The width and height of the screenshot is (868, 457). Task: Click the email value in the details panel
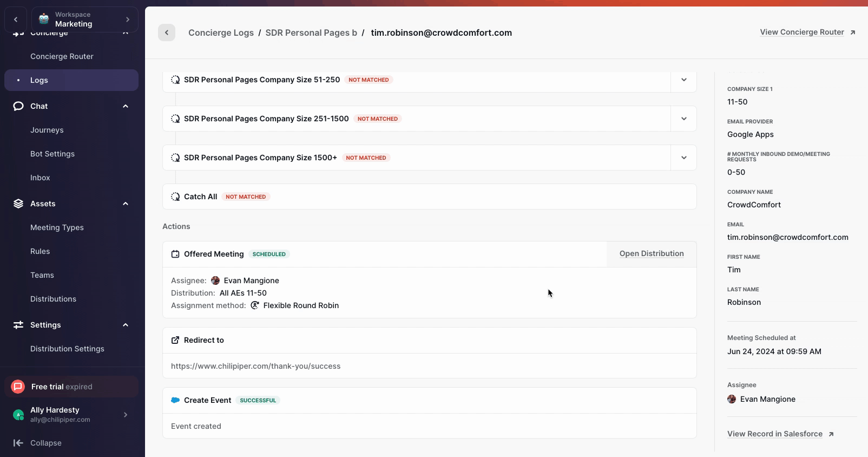point(788,237)
